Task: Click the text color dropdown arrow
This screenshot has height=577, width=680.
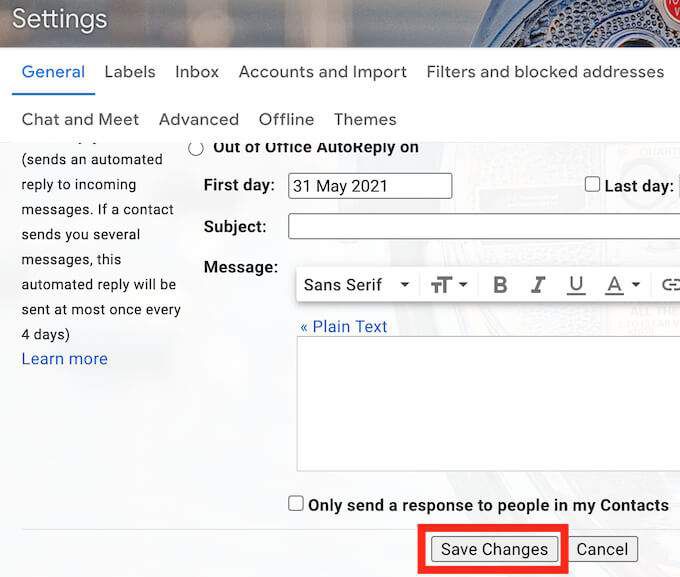Action: [635, 285]
